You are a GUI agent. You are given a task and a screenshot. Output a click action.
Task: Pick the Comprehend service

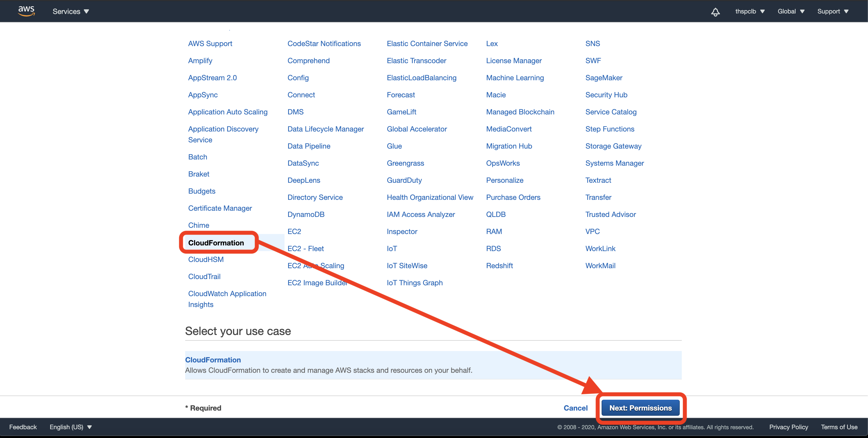309,61
